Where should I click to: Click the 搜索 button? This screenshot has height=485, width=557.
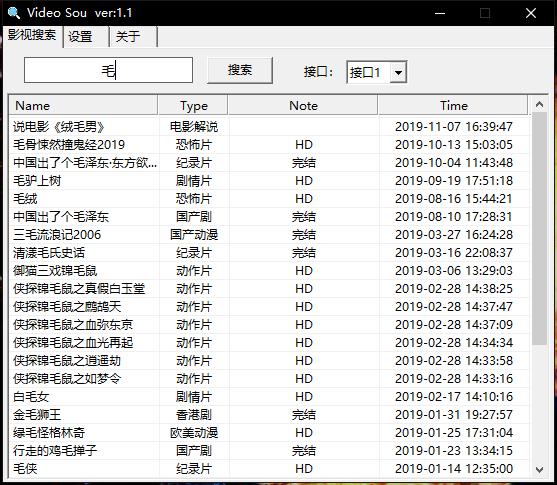coord(240,70)
